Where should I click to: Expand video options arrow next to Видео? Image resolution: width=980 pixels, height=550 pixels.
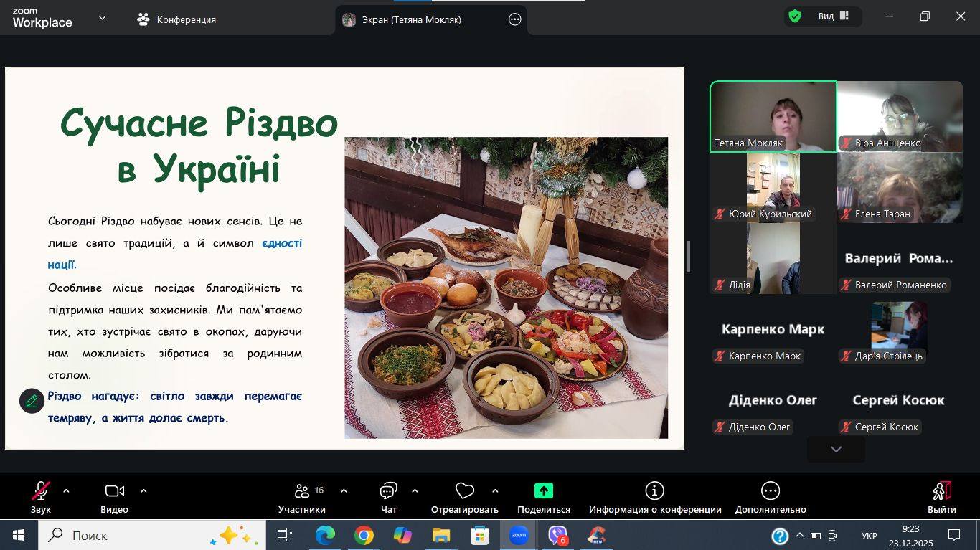tap(143, 491)
